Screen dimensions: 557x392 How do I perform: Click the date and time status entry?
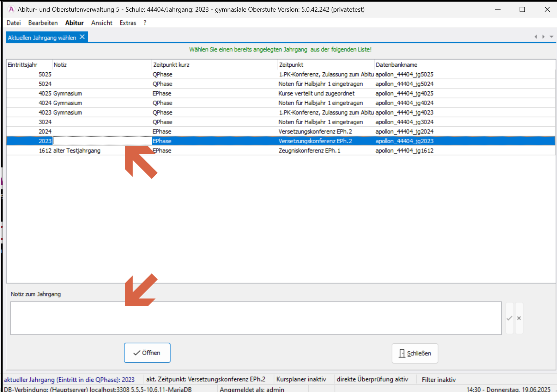point(508,389)
